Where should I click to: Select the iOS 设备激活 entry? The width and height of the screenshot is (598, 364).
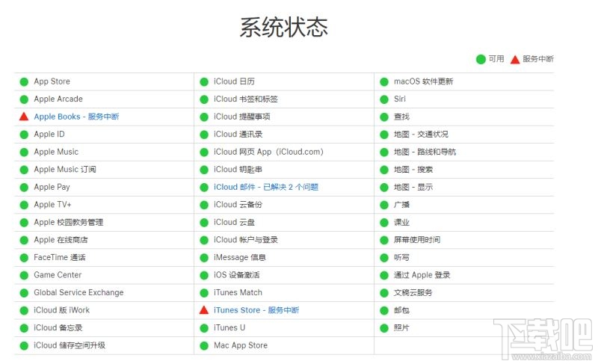[x=237, y=275]
